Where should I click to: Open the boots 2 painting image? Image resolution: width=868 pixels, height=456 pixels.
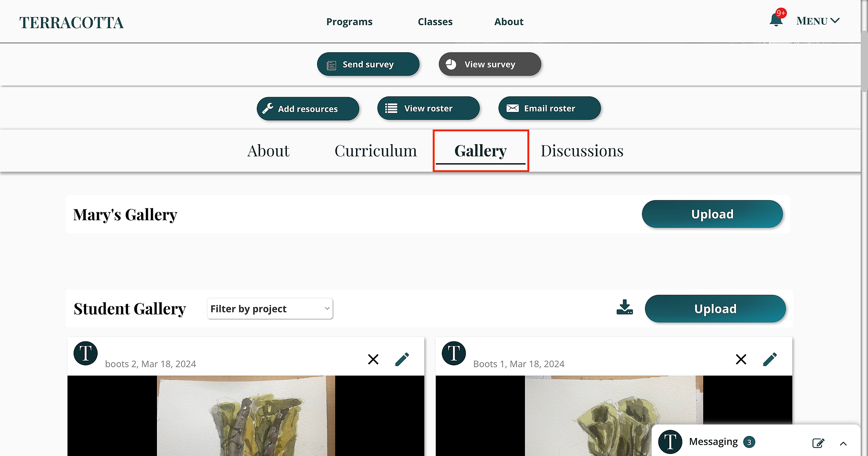click(246, 416)
